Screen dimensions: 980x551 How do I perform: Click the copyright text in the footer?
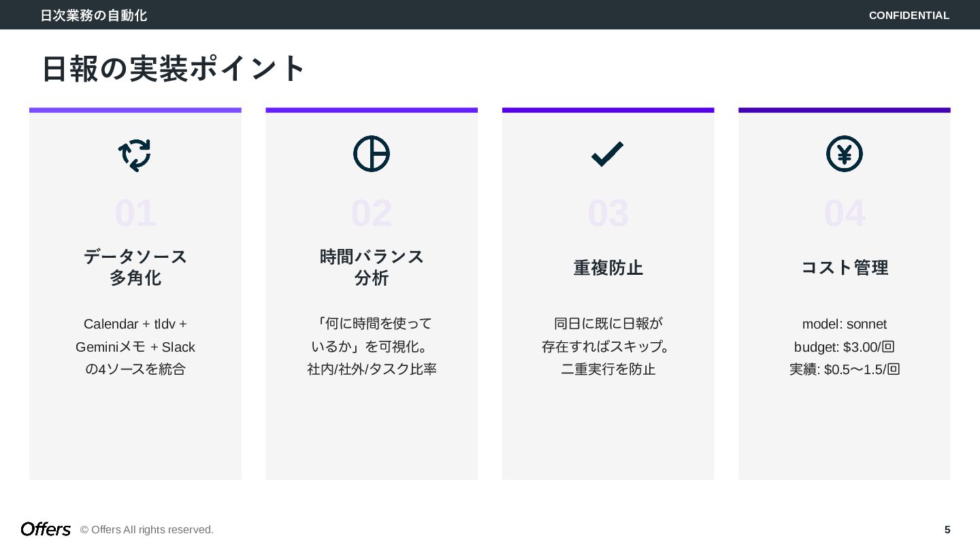(147, 530)
